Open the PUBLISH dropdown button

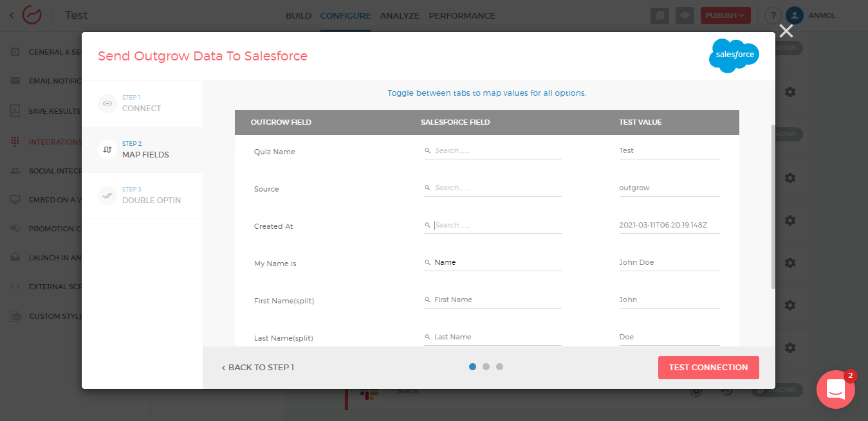click(x=726, y=15)
